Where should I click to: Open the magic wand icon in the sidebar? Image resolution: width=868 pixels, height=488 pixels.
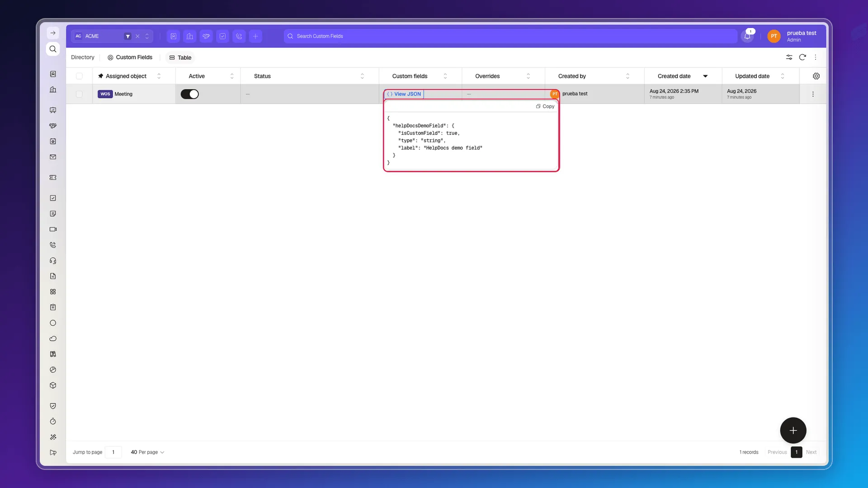pos(53,437)
